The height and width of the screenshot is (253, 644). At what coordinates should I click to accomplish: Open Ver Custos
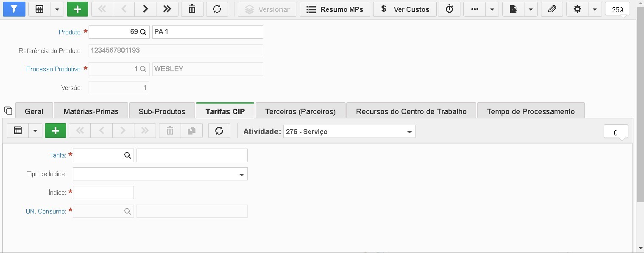click(405, 9)
